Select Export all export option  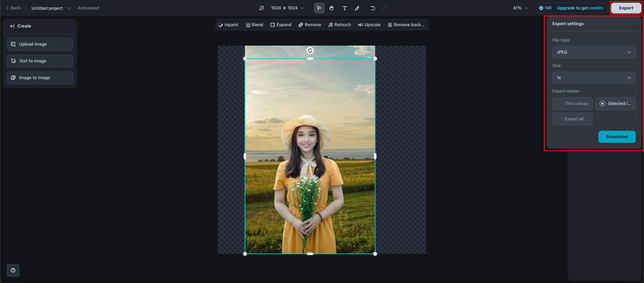pos(573,119)
